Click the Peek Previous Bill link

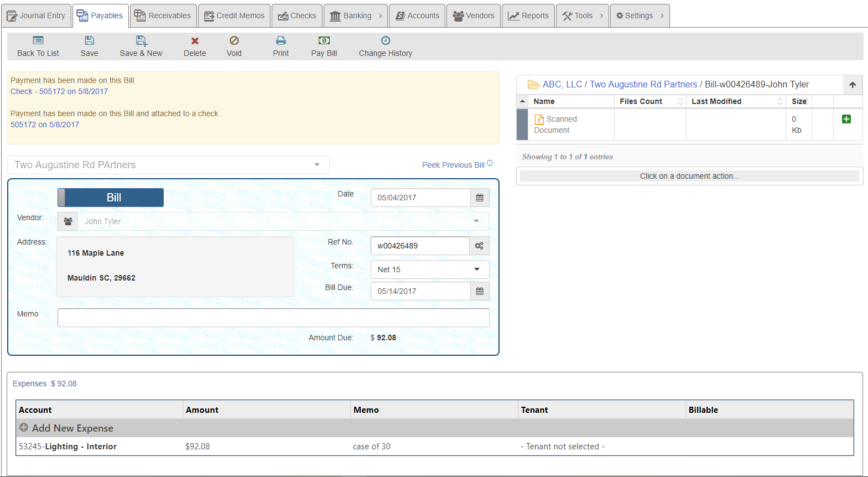[x=453, y=165]
